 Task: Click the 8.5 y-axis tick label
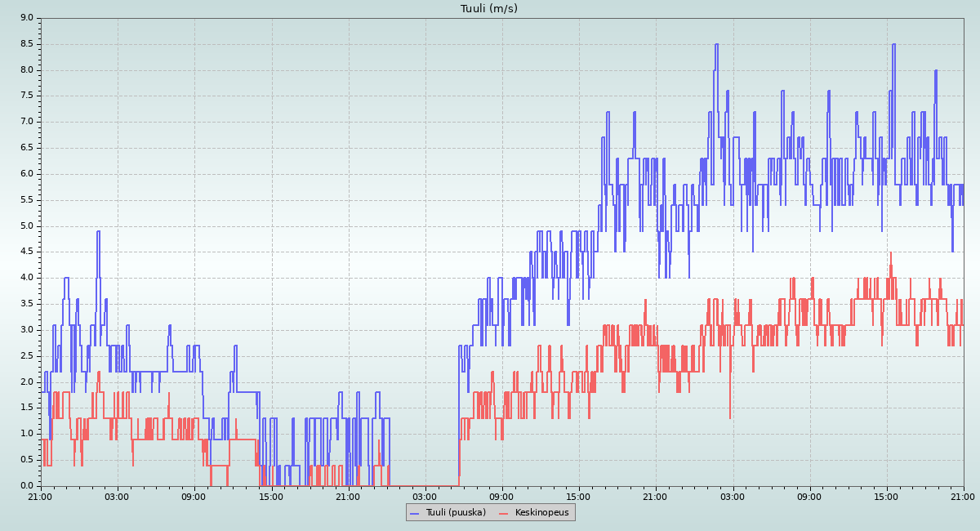(27, 44)
